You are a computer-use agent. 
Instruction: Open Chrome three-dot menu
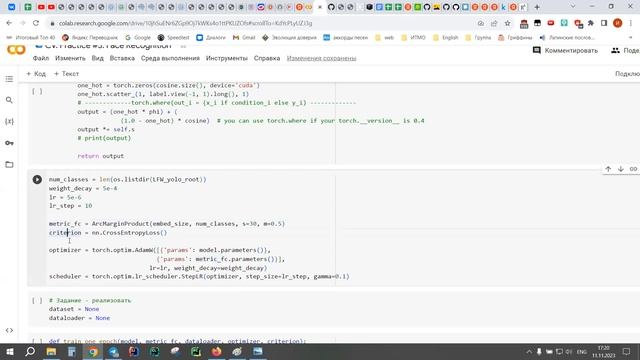click(631, 23)
